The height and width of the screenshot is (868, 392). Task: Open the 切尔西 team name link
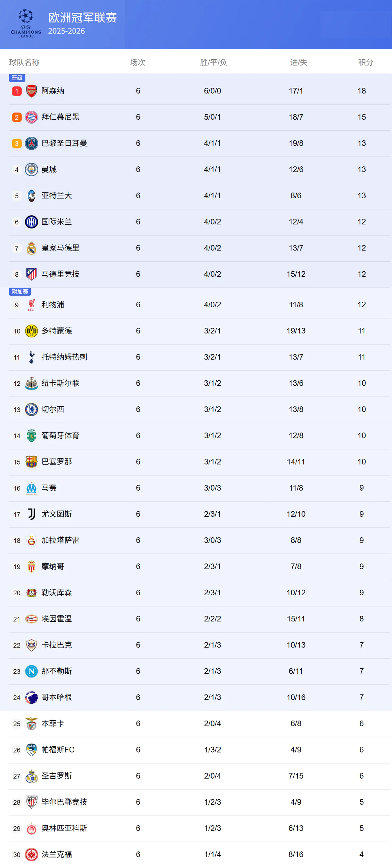point(53,409)
